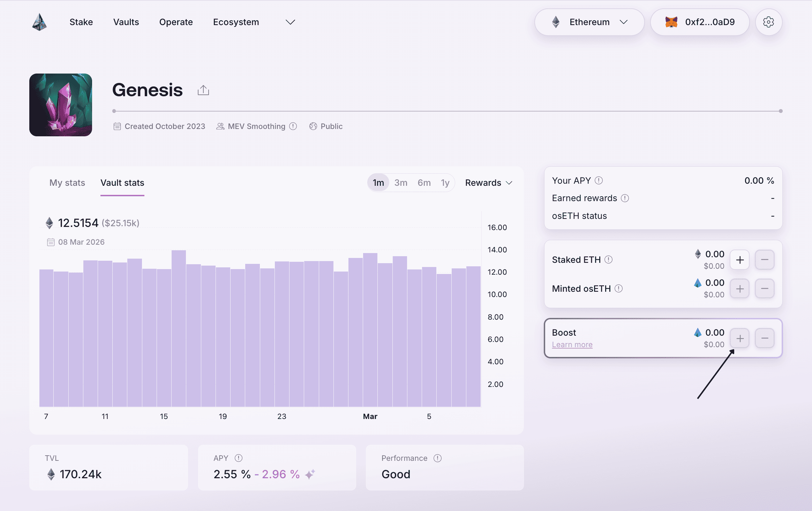Open the settings gear icon
The image size is (812, 511).
coord(768,22)
